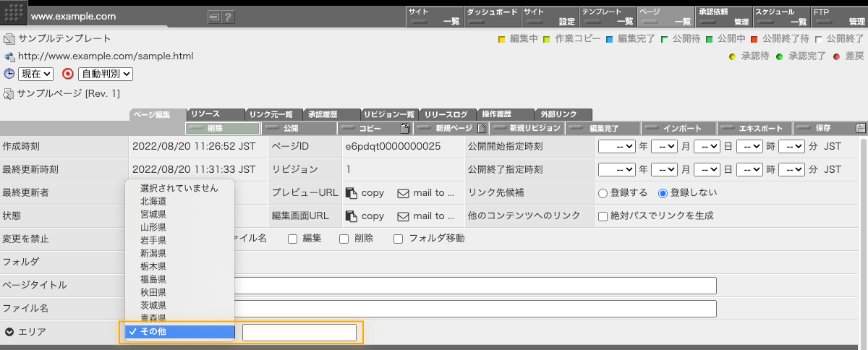Check the フォルダ移動 checkbox
Viewport: 868px width, 350px height.
click(x=399, y=239)
